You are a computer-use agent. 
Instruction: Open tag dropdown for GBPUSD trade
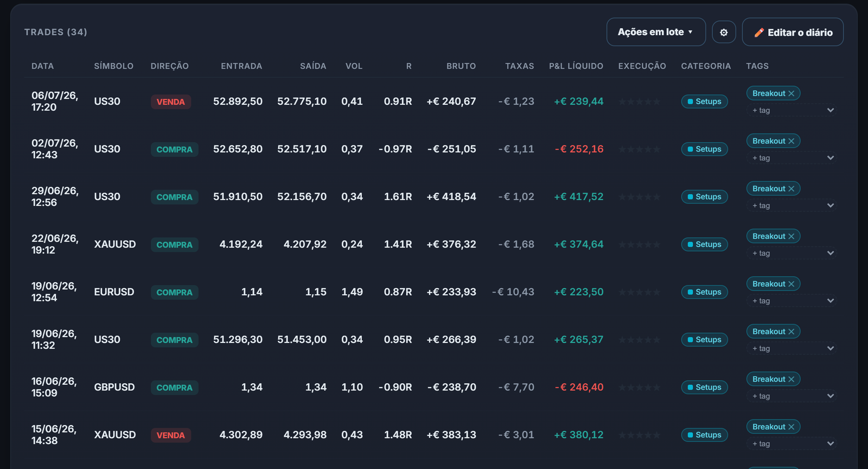tap(792, 396)
